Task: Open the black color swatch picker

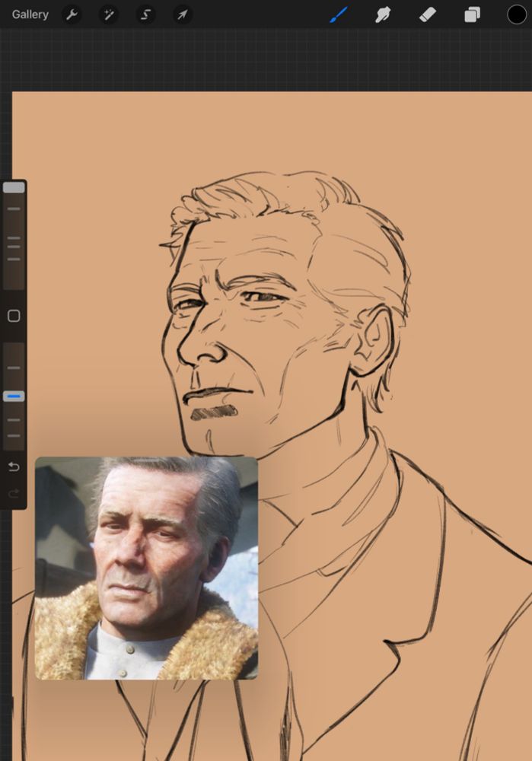Action: [x=517, y=14]
